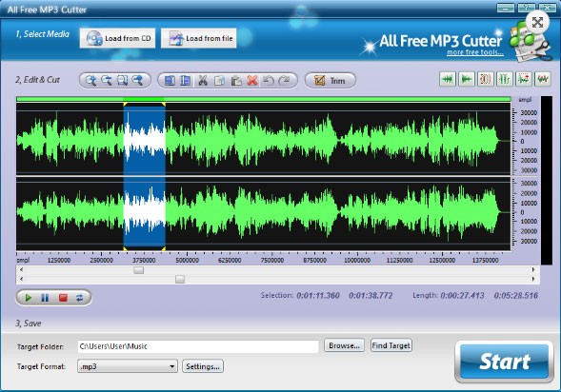Screen dimensions: 561x392
Task: Click the lower scrollbar right arrow
Action: pos(533,279)
